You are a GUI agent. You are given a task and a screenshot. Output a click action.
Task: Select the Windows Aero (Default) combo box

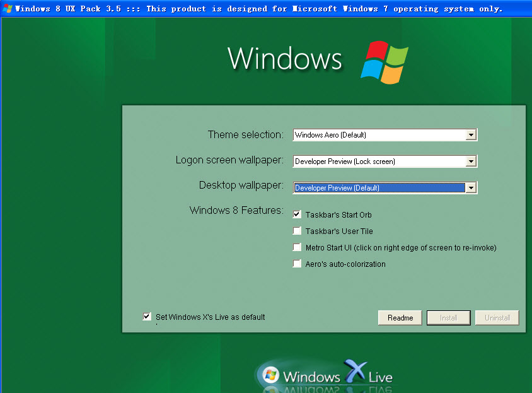(x=385, y=135)
